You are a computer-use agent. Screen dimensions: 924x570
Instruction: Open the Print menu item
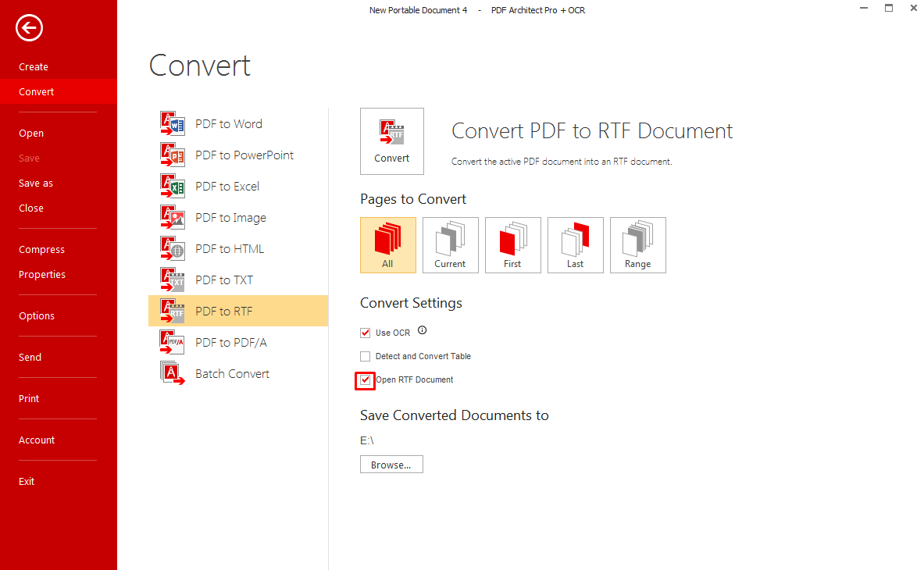click(29, 399)
